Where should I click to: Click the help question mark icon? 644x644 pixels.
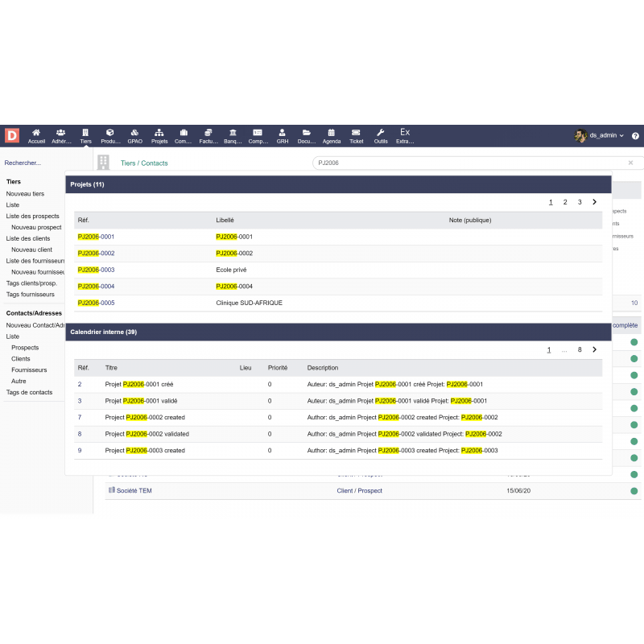coord(635,136)
